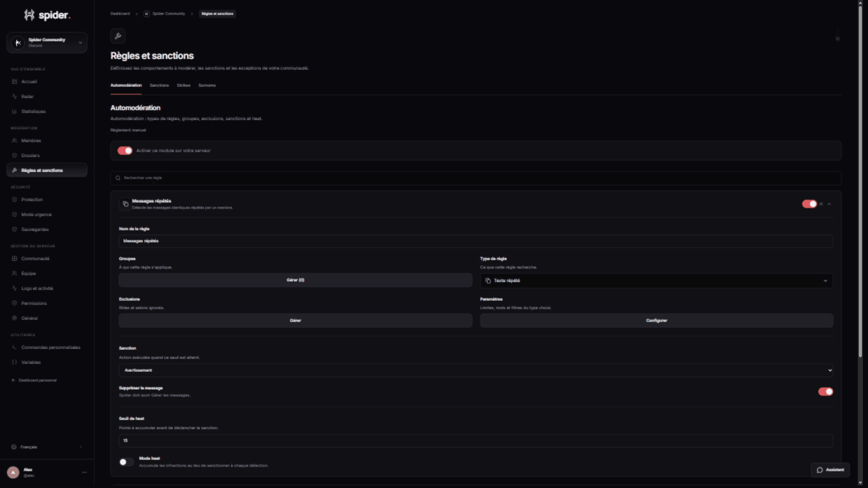Click the Rechercher une règle search field
Screen dimensions: 868x488
pos(476,178)
